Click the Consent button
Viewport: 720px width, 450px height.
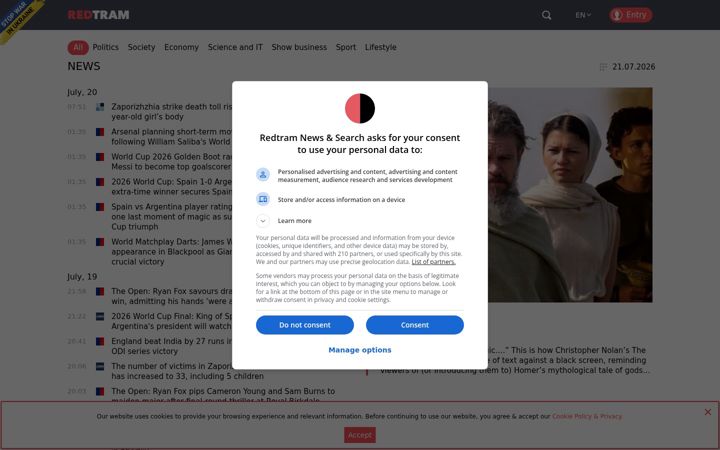[415, 325]
